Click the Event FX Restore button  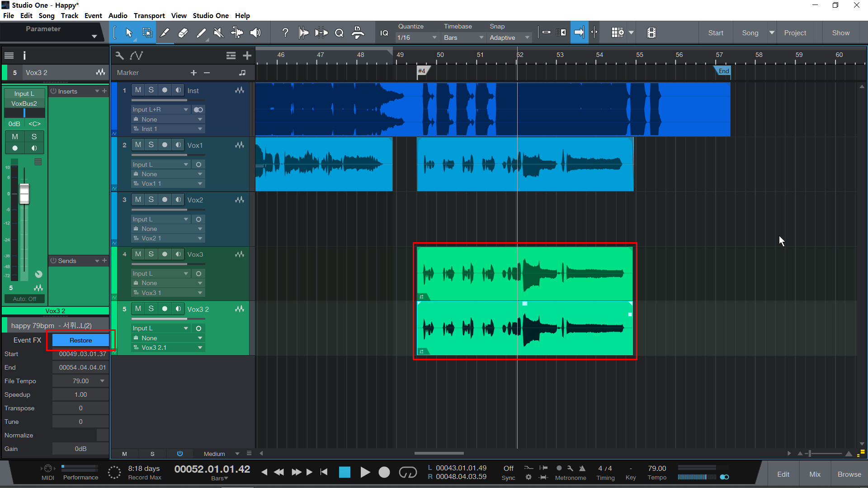click(80, 340)
